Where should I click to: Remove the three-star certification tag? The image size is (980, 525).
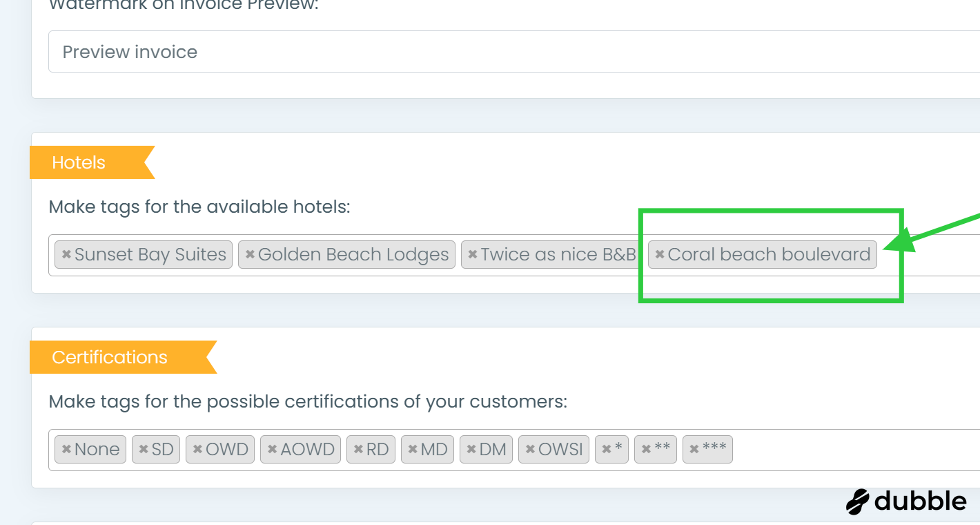(694, 450)
